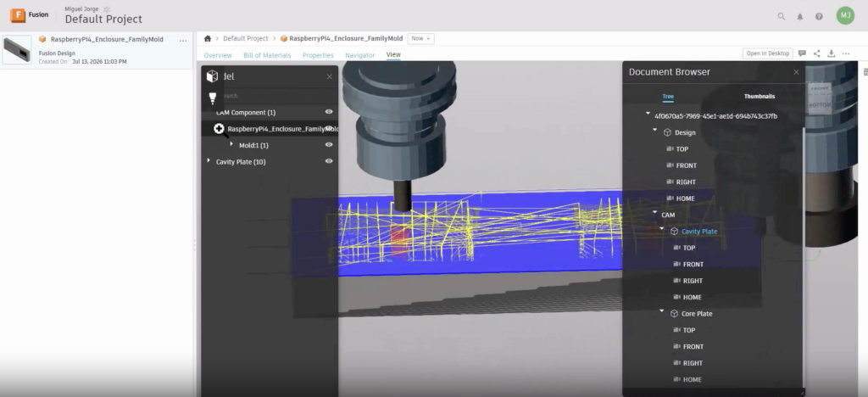Open the comments icon beside Open in Desktop

tap(802, 53)
